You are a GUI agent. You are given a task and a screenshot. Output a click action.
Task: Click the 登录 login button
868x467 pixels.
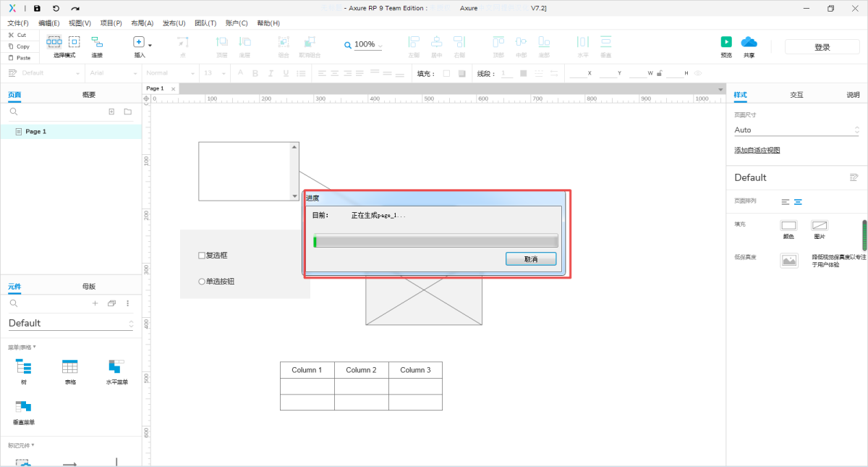[x=822, y=47]
